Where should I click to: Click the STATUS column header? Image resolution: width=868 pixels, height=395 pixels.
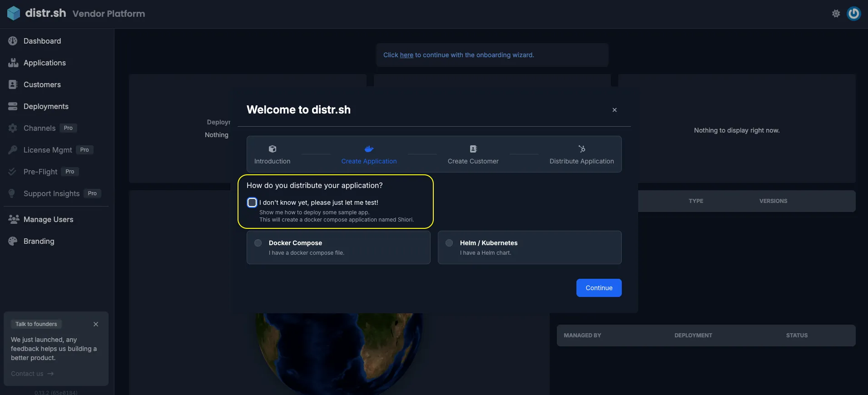pyautogui.click(x=797, y=336)
